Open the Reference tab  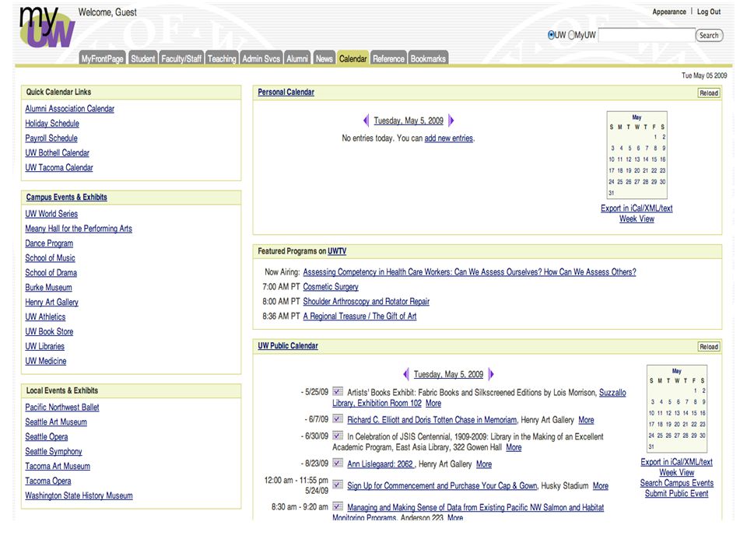[388, 58]
